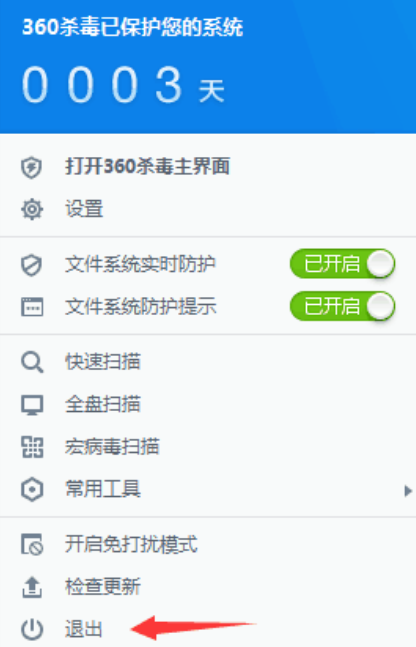Click the 0003 天 protection days counter
Screen dimensions: 416x647
click(x=123, y=85)
